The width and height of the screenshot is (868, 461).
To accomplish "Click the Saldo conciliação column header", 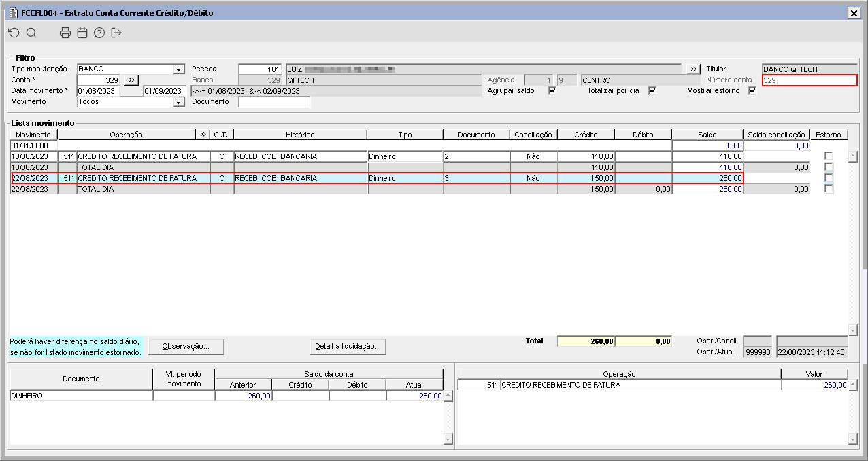I will (x=777, y=135).
